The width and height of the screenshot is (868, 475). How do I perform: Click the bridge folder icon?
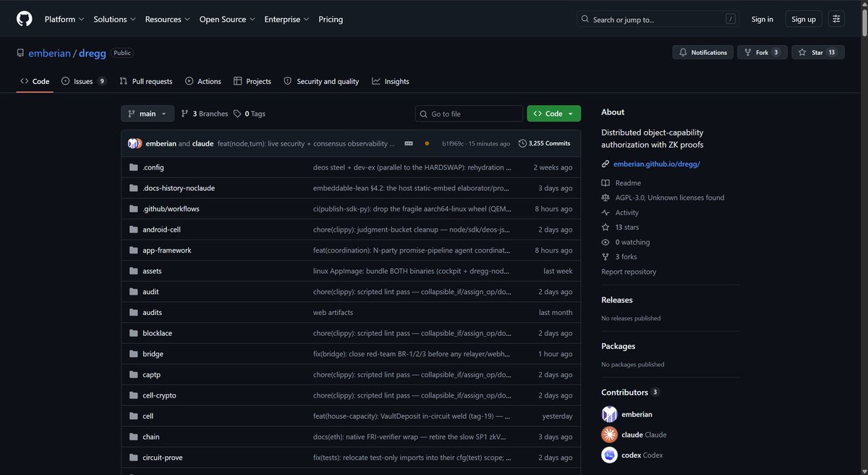(x=133, y=354)
